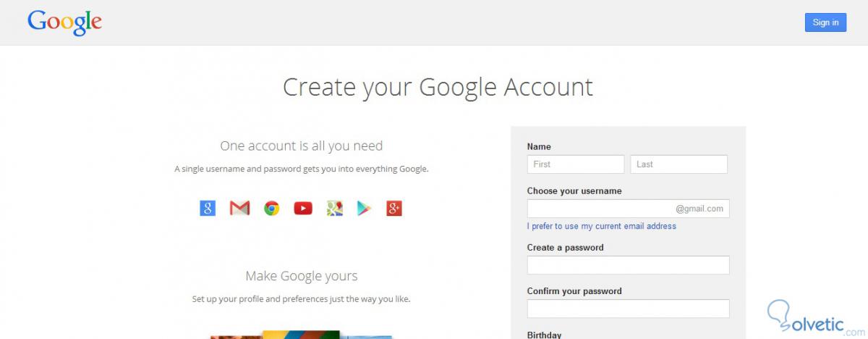The image size is (868, 339).
Task: Click the Confirm your password field
Action: (628, 309)
